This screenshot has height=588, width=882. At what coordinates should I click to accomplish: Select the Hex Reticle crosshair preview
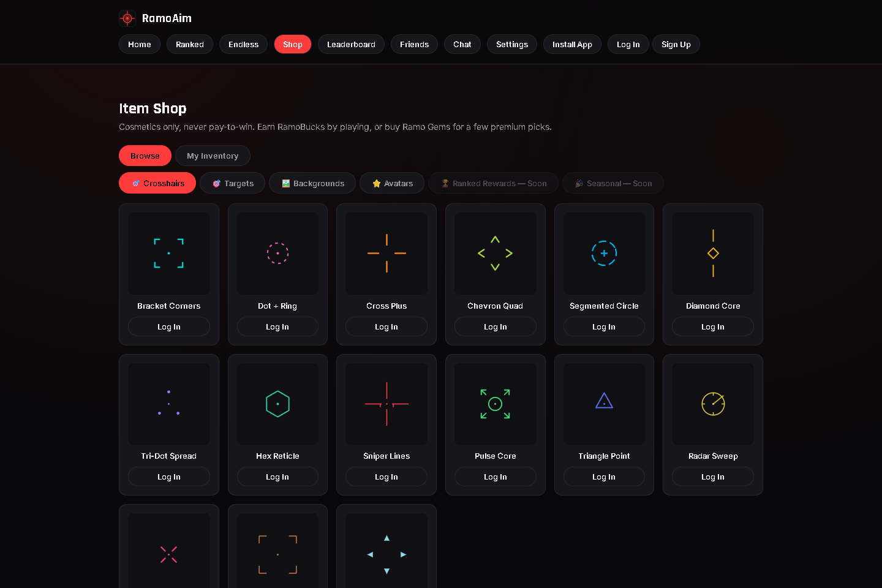pos(277,404)
